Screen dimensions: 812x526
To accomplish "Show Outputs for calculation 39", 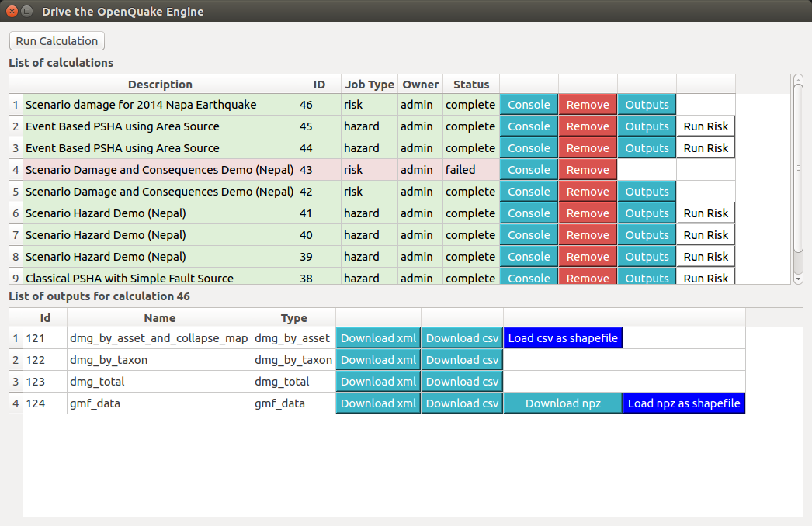I will coord(647,257).
